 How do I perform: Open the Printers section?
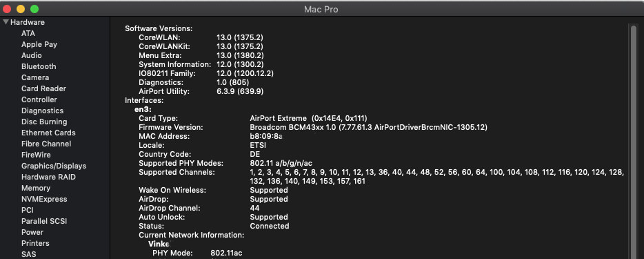(35, 243)
